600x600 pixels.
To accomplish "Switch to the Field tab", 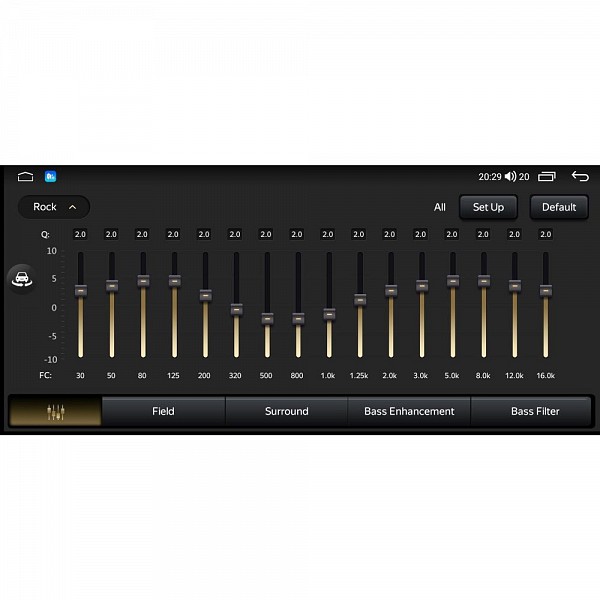I will click(x=163, y=411).
